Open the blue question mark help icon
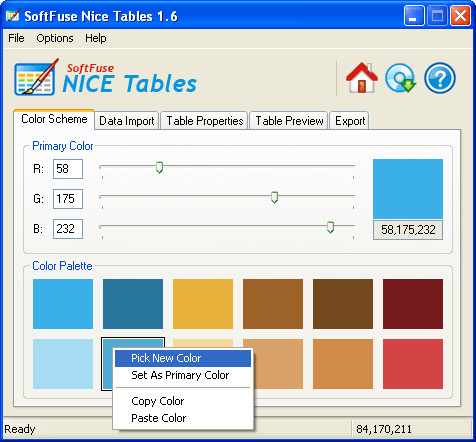 click(x=440, y=78)
